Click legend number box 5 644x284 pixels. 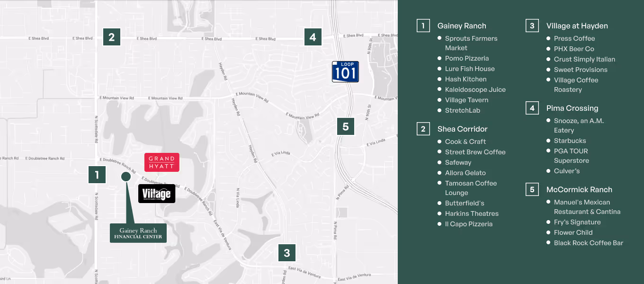[532, 189]
